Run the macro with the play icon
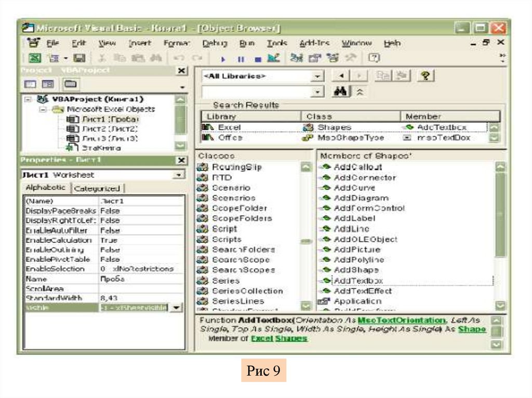 (x=223, y=59)
